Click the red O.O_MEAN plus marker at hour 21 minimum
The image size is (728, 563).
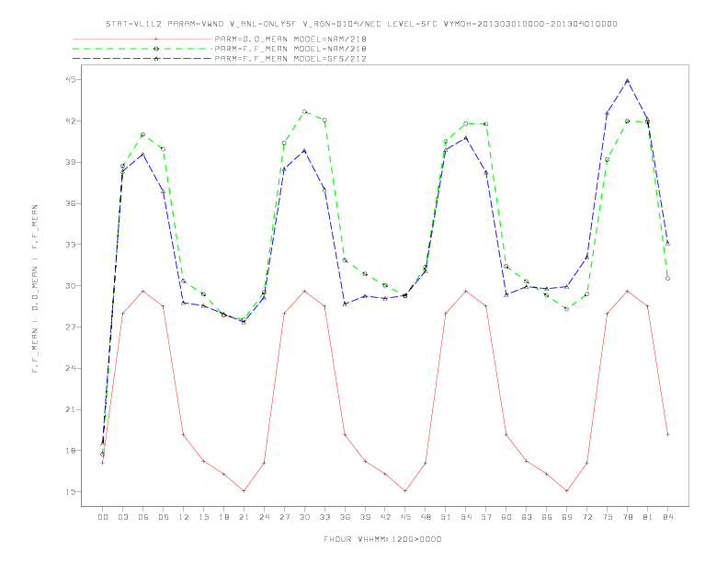244,491
